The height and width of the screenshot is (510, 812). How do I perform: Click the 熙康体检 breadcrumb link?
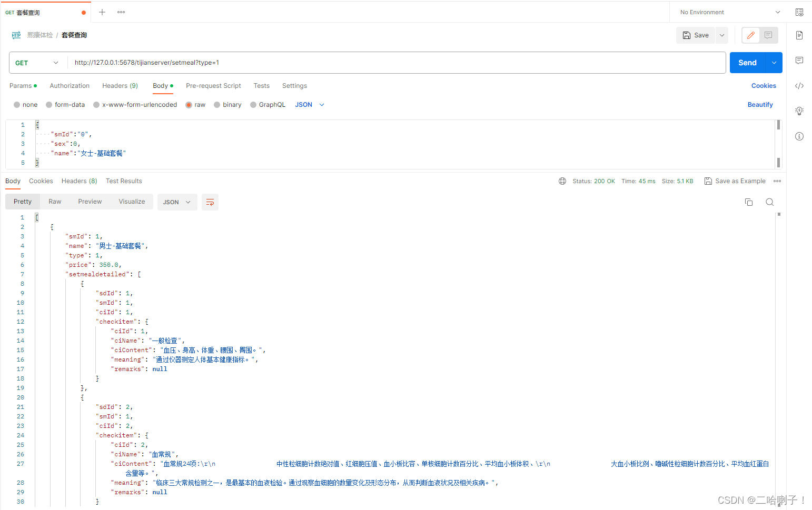tap(40, 35)
